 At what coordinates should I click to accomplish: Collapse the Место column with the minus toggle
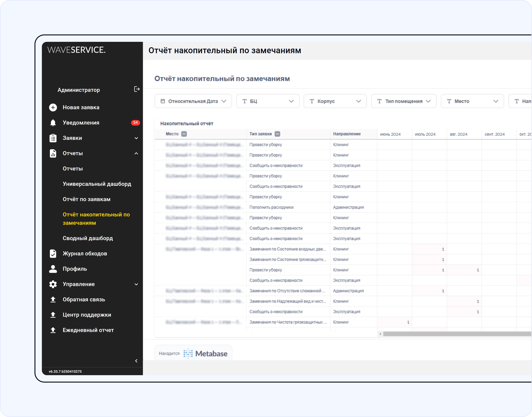(x=184, y=134)
